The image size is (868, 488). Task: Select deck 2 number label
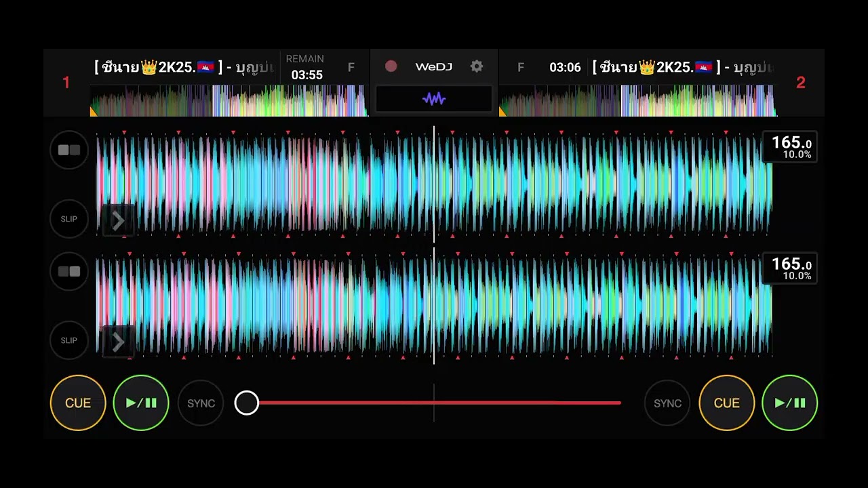tap(801, 83)
